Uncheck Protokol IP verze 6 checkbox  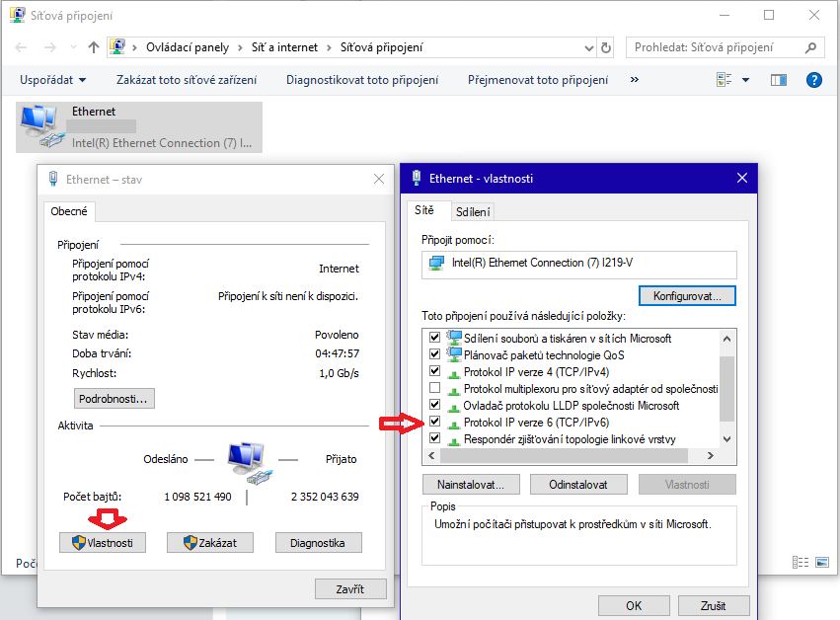pos(435,422)
